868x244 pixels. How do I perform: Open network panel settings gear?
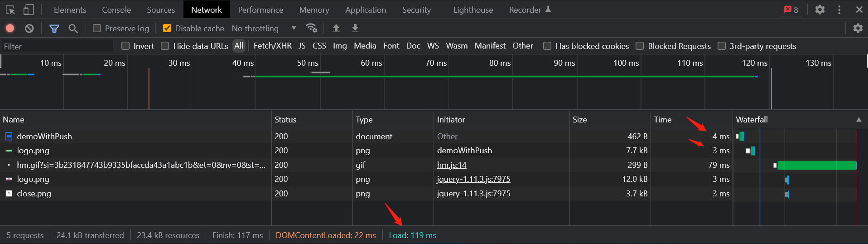pos(858,28)
